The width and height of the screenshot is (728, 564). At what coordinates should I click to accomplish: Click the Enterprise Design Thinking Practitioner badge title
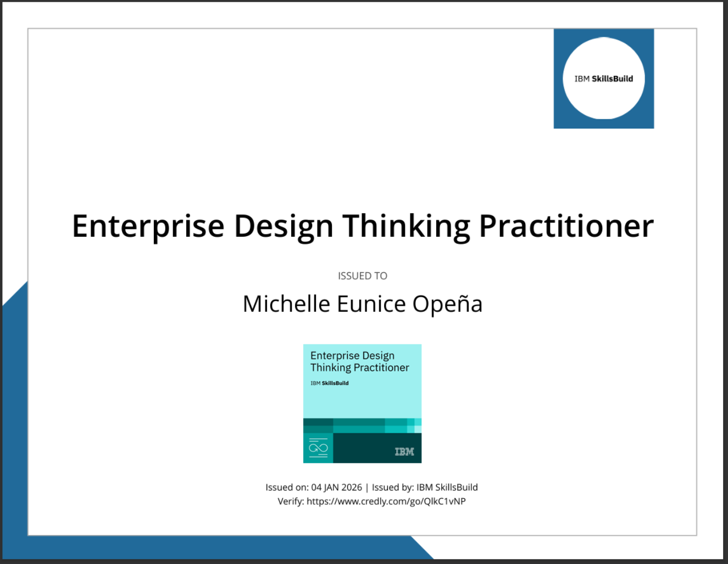(x=360, y=361)
